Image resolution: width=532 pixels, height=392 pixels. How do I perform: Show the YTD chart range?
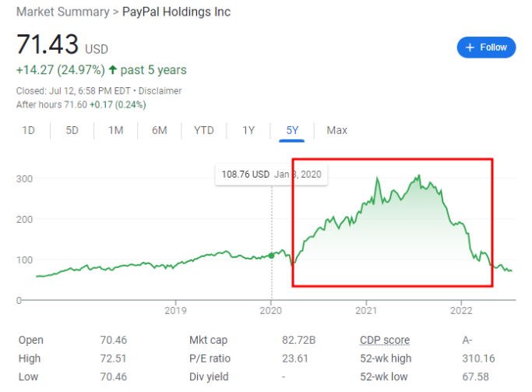204,130
